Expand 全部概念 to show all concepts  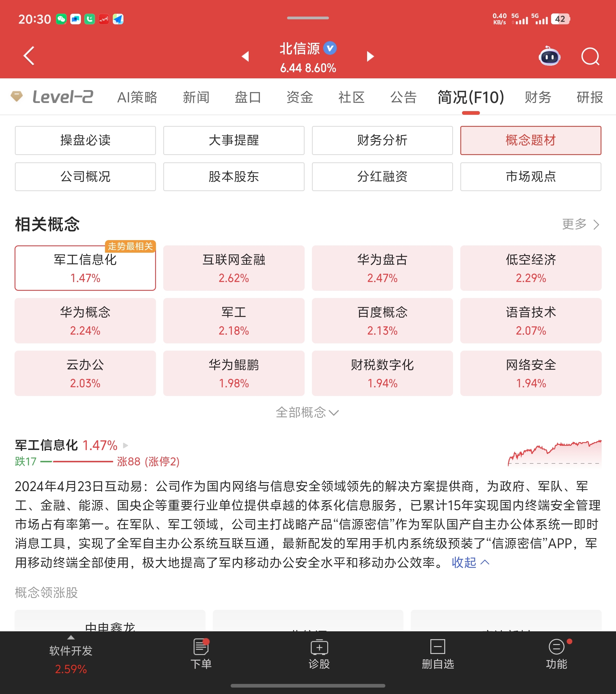coord(307,412)
